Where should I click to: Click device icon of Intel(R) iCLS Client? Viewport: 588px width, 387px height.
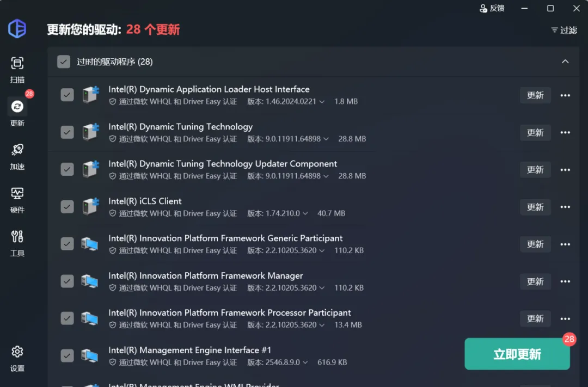91,206
